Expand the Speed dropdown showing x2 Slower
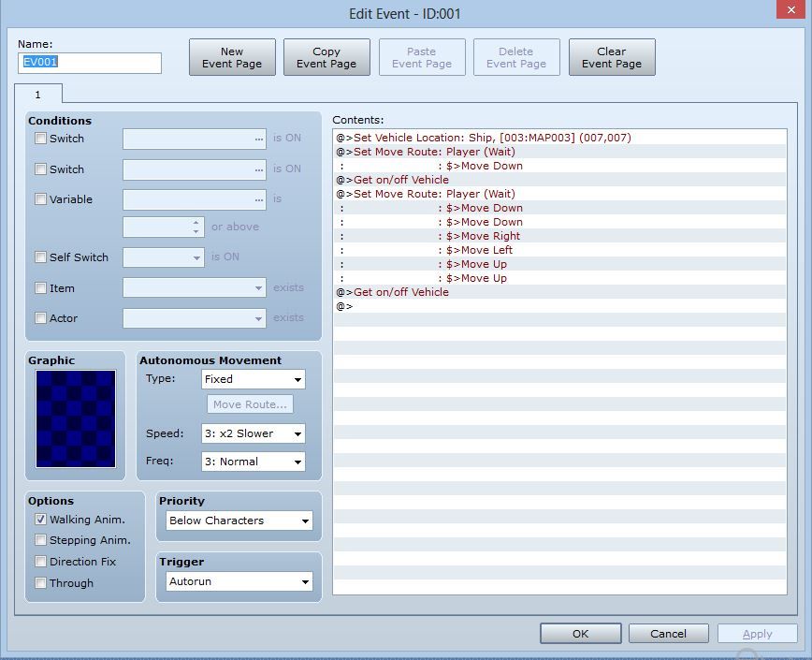 [254, 433]
